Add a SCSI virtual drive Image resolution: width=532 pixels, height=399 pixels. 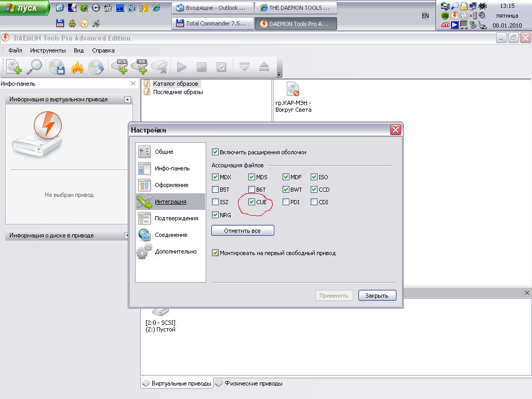(x=119, y=67)
